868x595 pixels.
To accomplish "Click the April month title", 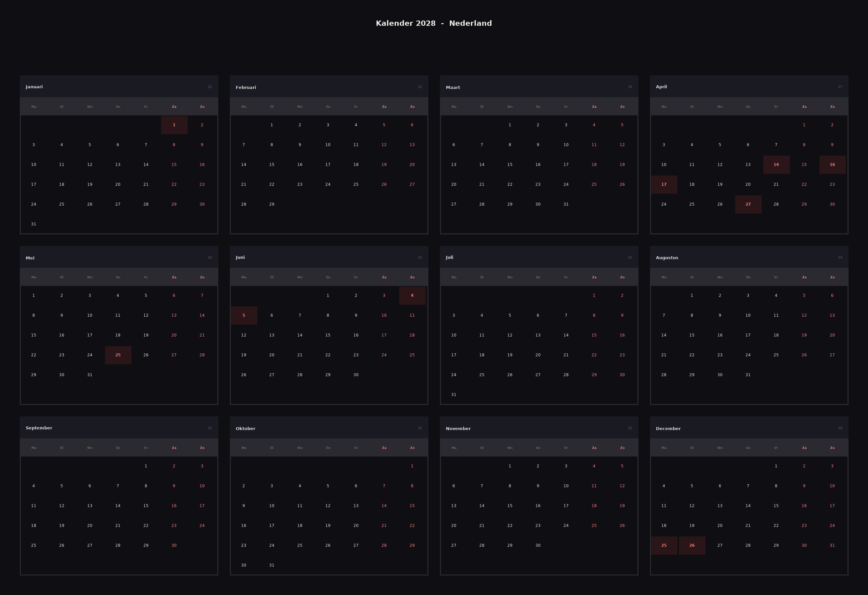I will coord(661,87).
